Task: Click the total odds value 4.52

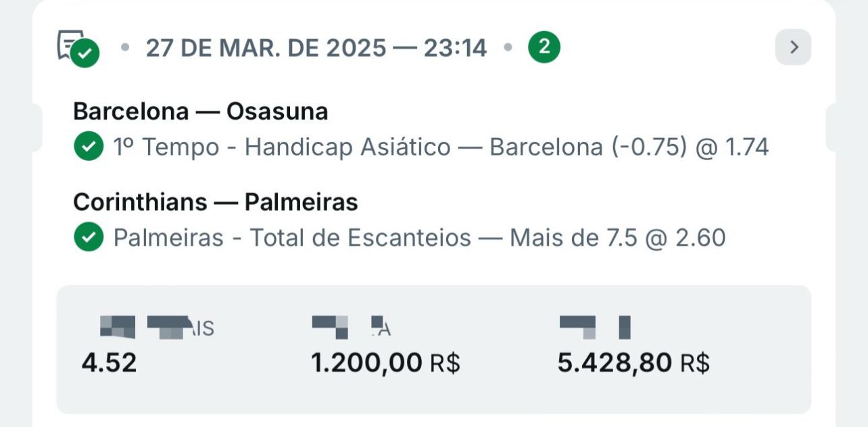Action: (x=110, y=363)
